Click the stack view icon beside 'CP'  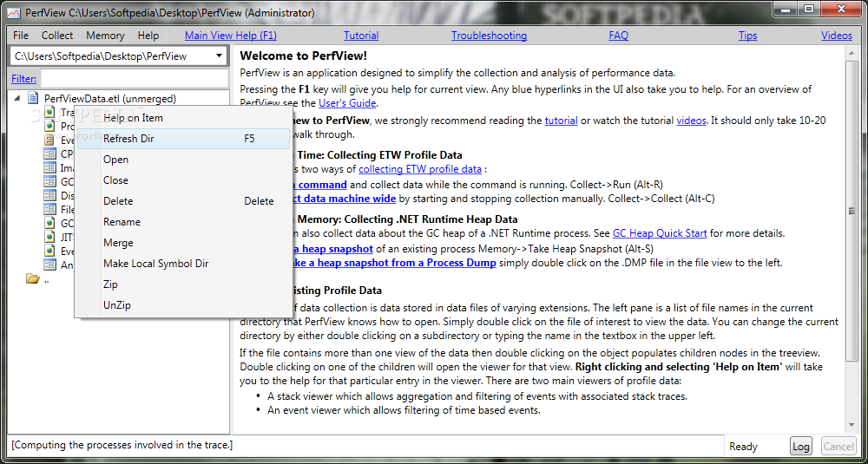click(50, 154)
